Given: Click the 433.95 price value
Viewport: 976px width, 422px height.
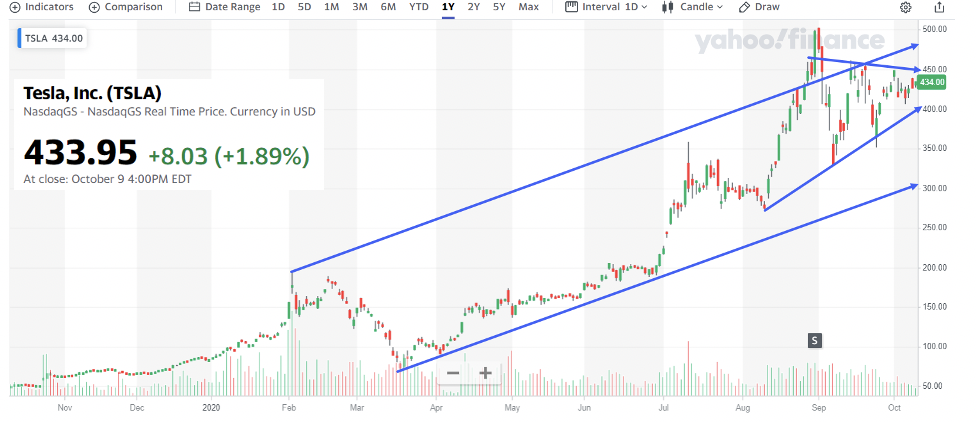Looking at the screenshot, I should click(80, 152).
